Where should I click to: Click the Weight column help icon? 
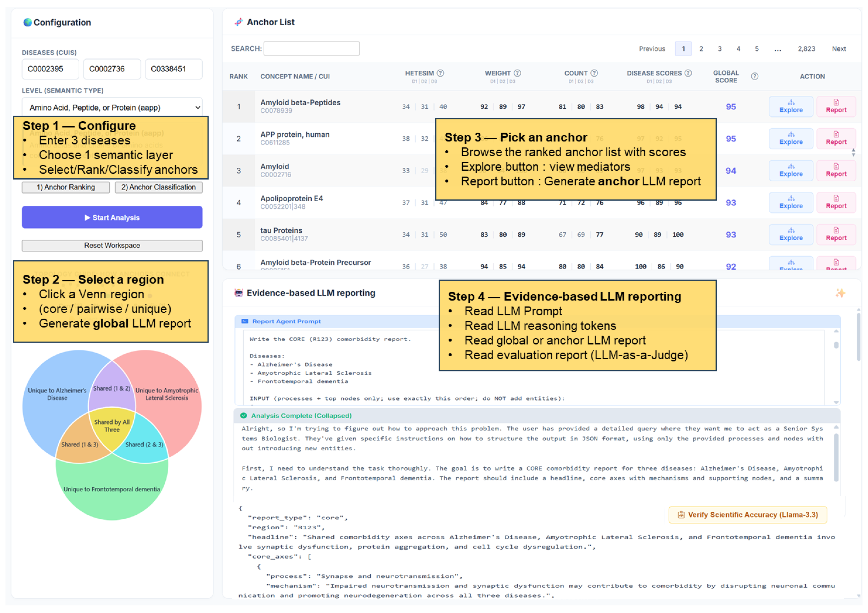518,73
